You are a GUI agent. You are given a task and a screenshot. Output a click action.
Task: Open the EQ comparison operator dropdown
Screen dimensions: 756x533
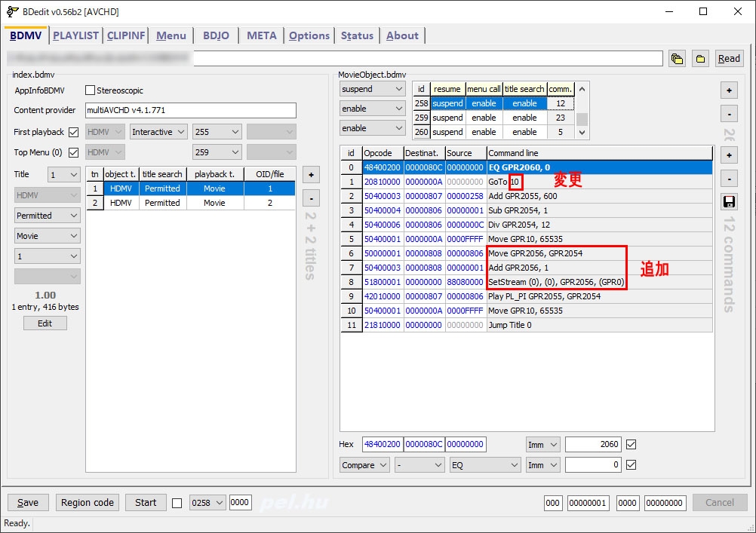(x=485, y=465)
